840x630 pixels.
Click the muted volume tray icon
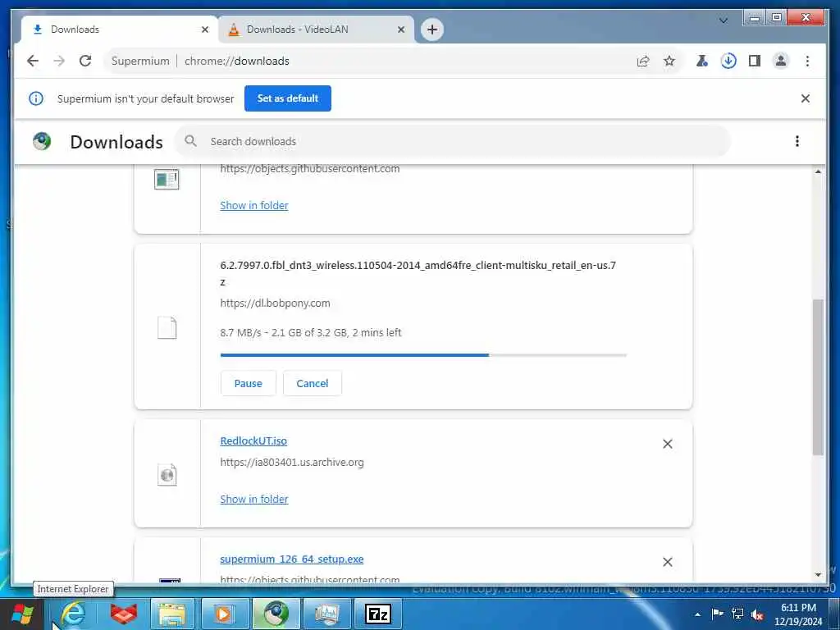tap(757, 614)
